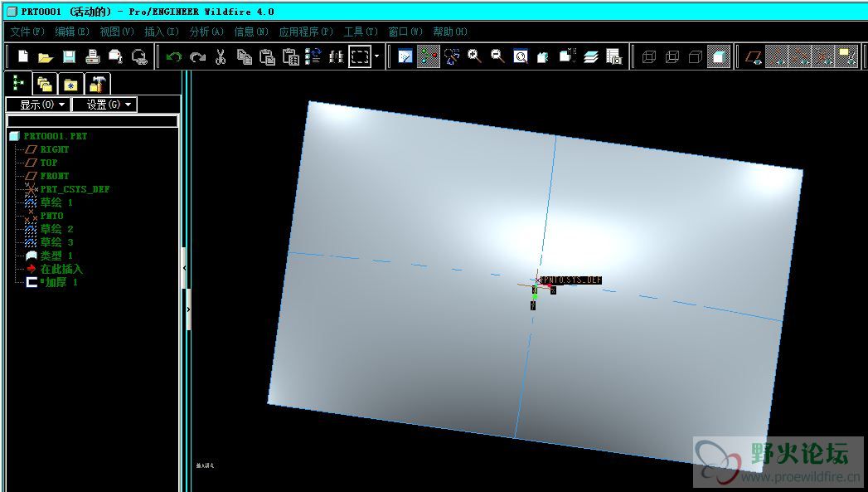Click the model tree search field
Viewport: 868px width, 492px height.
click(x=93, y=121)
